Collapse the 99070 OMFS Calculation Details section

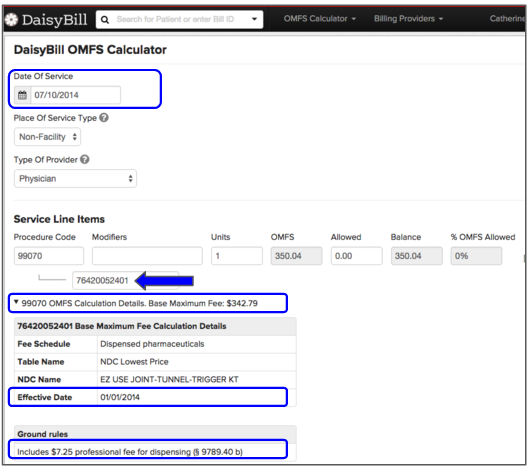point(16,302)
